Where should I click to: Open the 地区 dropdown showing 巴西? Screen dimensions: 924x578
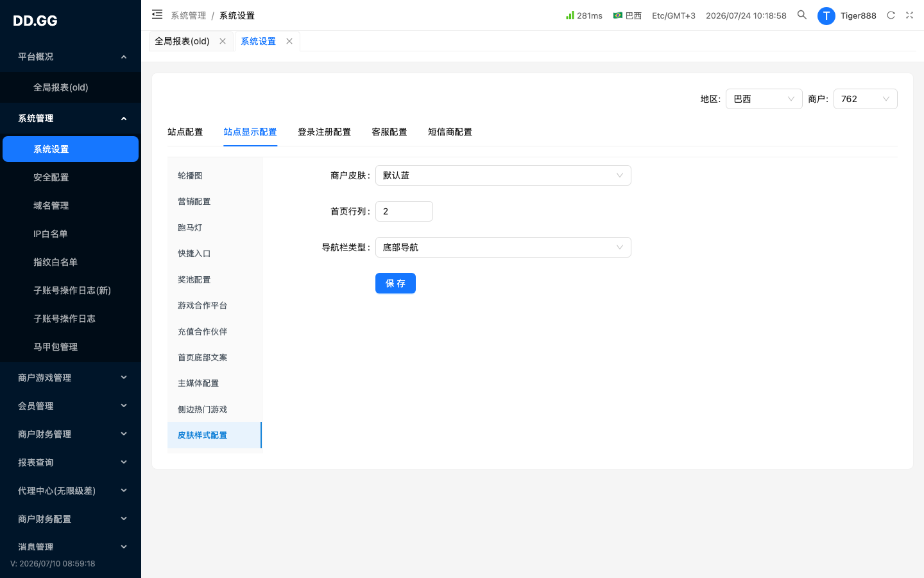[764, 99]
